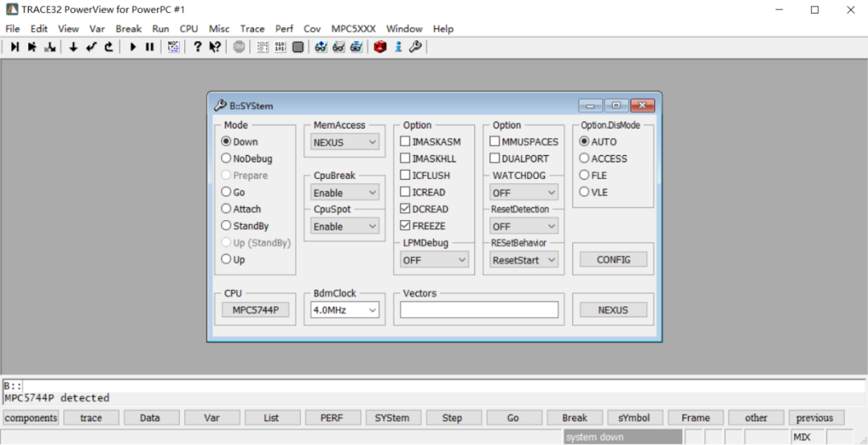The height and width of the screenshot is (445, 868).
Task: Click the CONFIG button
Action: coord(613,260)
